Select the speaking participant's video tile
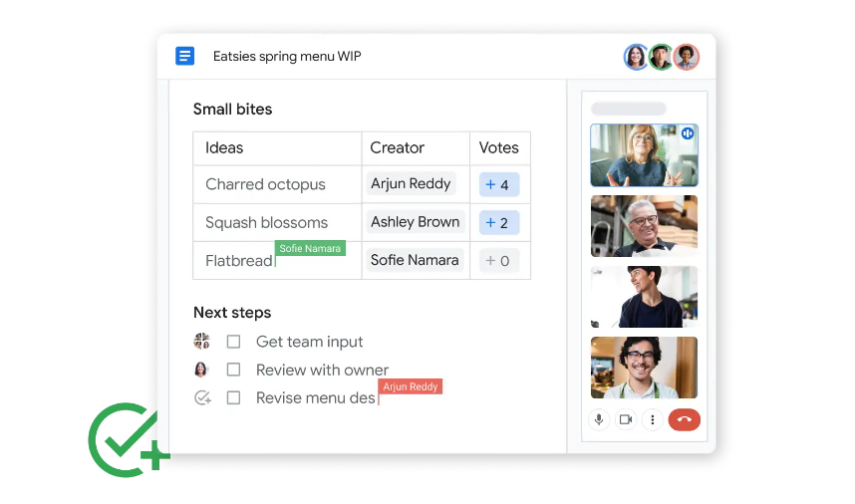Viewport: 855px width, 504px height. tap(644, 155)
